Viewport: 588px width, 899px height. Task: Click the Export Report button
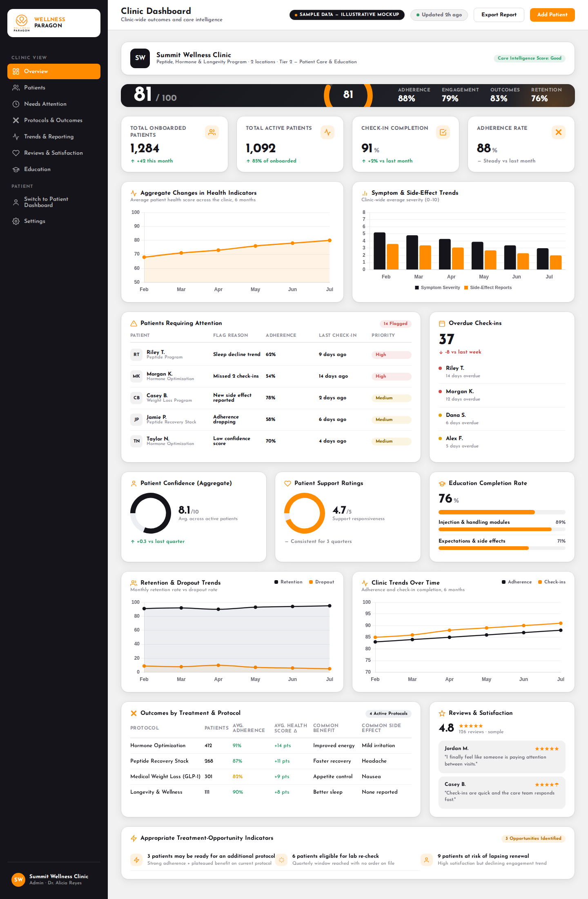click(x=499, y=15)
